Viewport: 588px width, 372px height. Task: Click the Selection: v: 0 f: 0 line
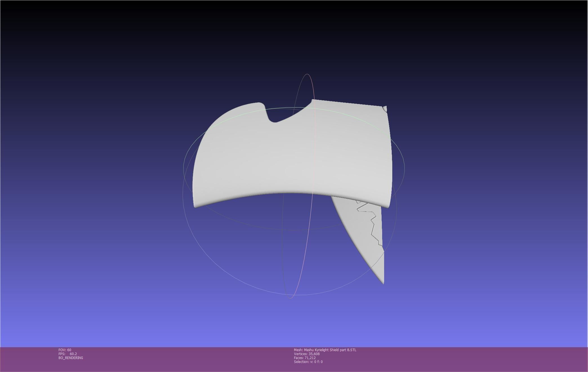coord(308,362)
